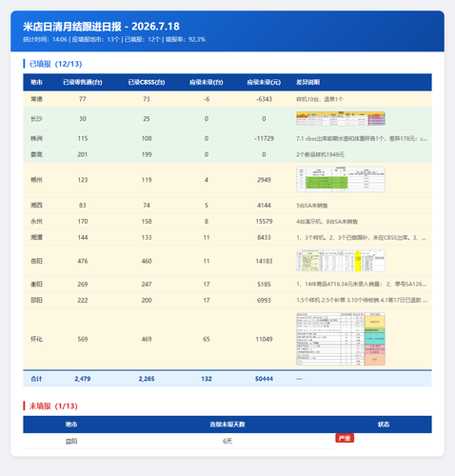Click the 严重 status badge for 益阳

pos(345,438)
